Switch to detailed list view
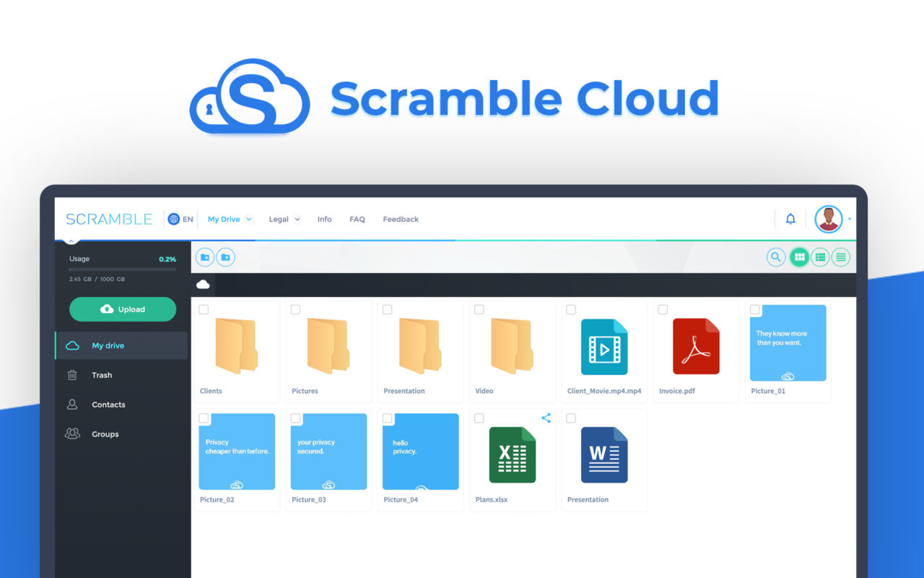Image resolution: width=924 pixels, height=578 pixels. 820,256
